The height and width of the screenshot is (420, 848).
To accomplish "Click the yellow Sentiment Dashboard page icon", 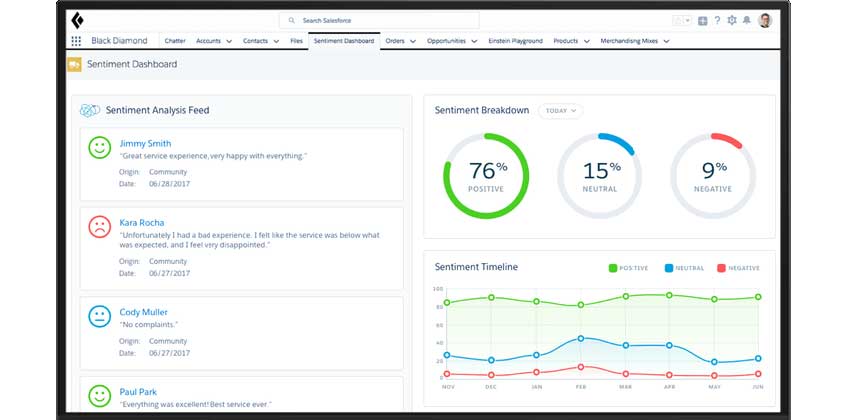I will (74, 64).
